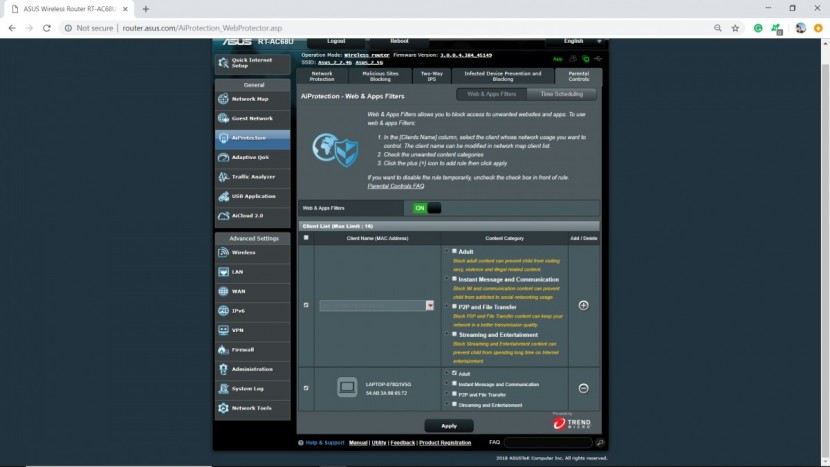Screen dimensions: 830x467
Task: Switch to Malicious Sites Blocking tab
Action: tap(380, 76)
